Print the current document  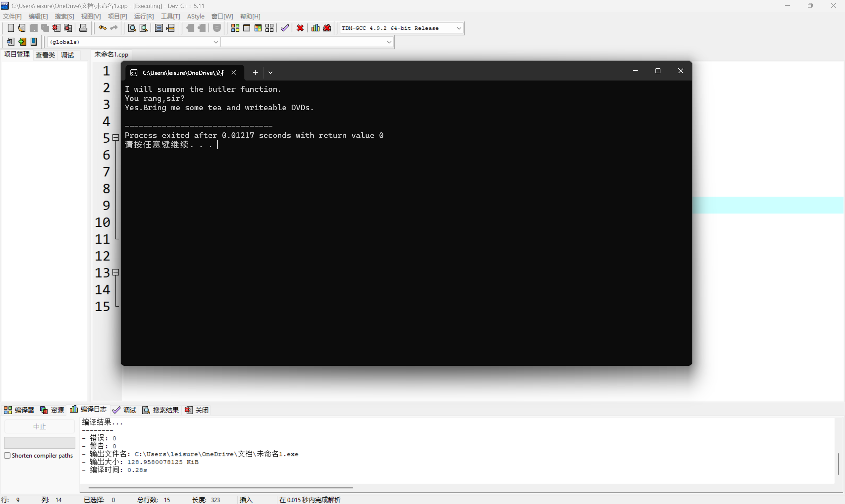coord(83,28)
